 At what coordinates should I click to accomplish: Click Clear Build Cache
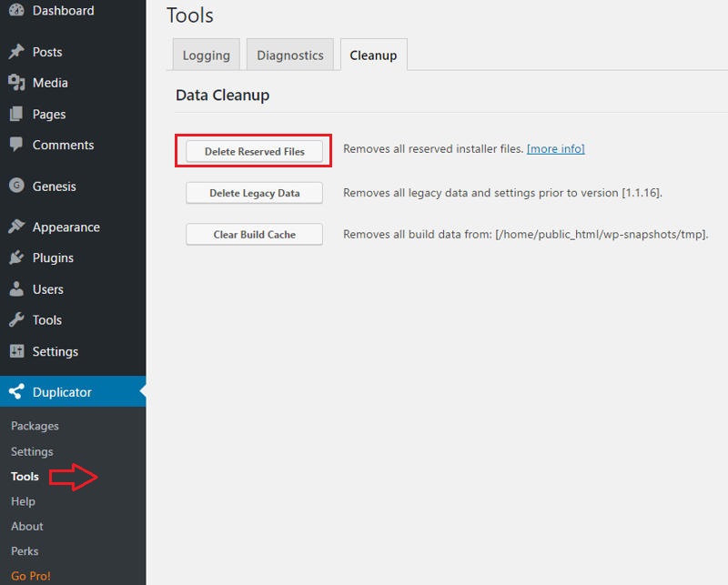pos(253,234)
